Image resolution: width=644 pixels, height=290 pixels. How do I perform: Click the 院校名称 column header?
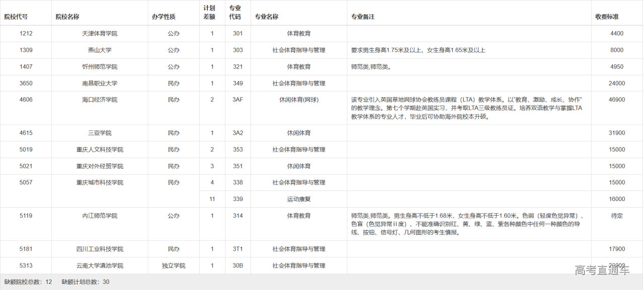(67, 17)
